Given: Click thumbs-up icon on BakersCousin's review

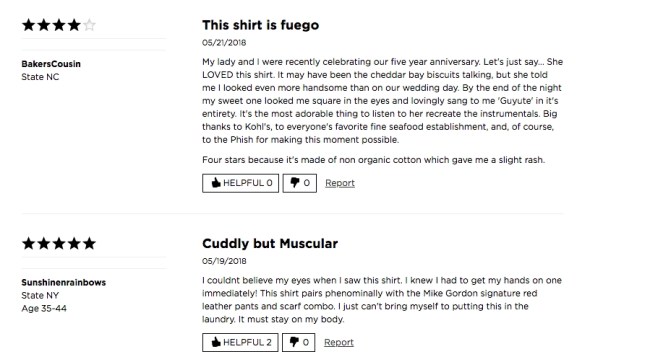Looking at the screenshot, I should pos(216,182).
